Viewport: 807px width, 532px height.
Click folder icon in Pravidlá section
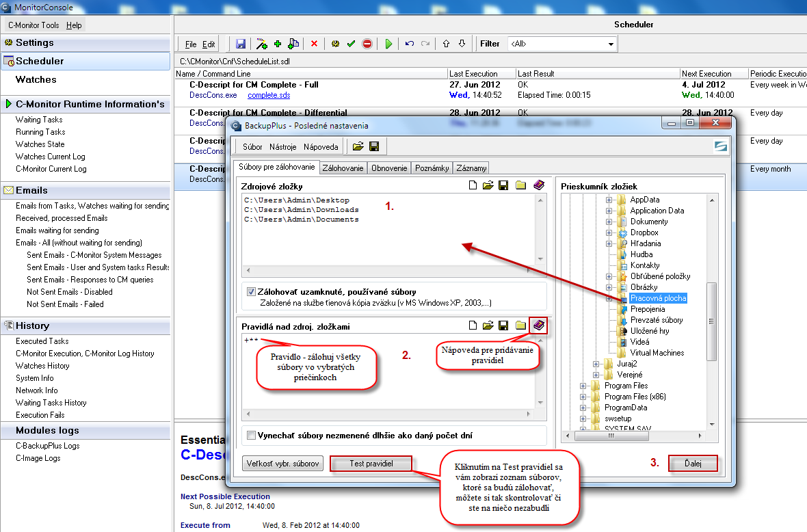coord(521,325)
